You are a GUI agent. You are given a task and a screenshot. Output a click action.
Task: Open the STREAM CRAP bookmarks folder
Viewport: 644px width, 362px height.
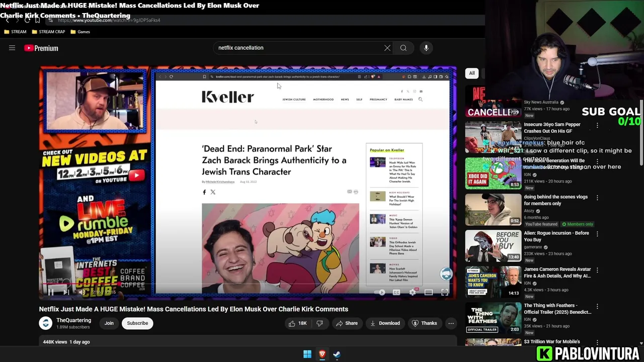(x=48, y=32)
